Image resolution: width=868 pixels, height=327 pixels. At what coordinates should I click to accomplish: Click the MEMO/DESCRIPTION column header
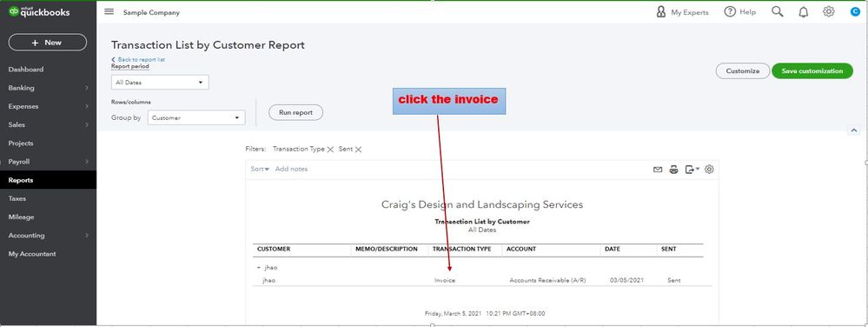coord(387,250)
